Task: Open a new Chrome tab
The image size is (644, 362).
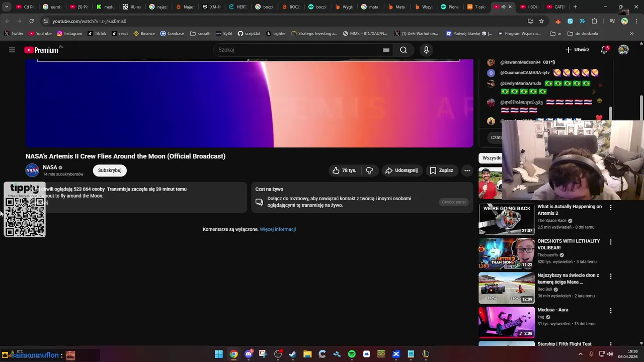Action: click(x=575, y=7)
